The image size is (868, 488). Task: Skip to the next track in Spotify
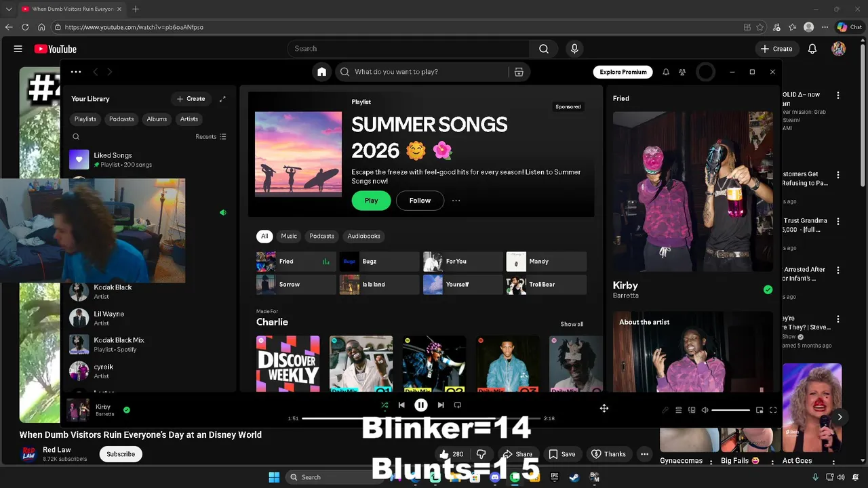[441, 405]
